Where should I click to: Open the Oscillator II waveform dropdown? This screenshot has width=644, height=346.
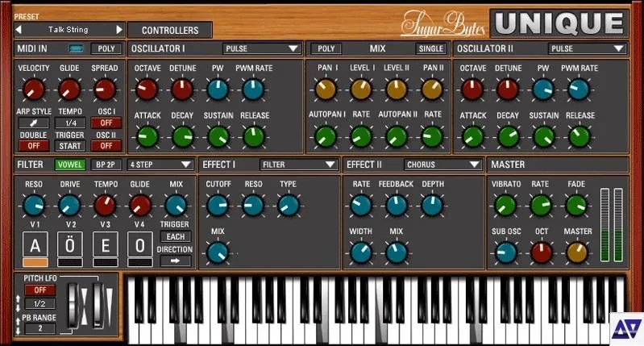click(587, 48)
